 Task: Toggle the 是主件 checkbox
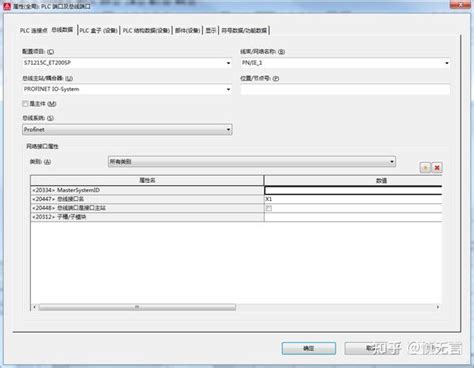point(25,104)
